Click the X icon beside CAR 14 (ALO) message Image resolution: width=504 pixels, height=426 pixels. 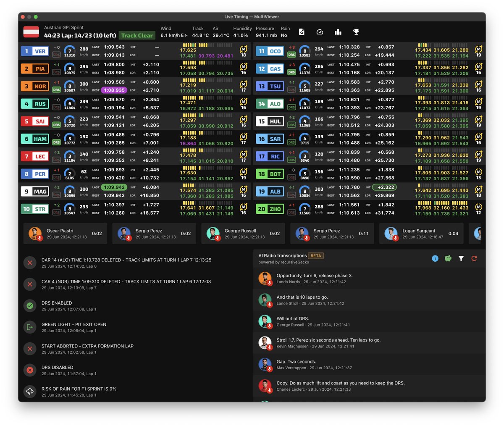(x=30, y=263)
